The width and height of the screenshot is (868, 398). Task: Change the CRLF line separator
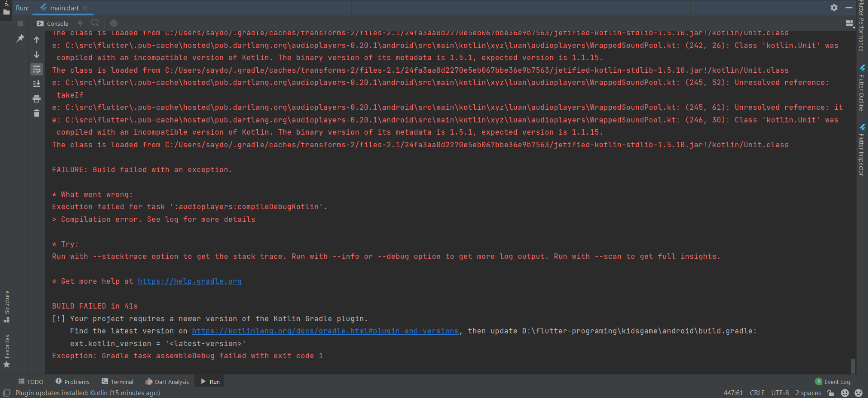(757, 393)
